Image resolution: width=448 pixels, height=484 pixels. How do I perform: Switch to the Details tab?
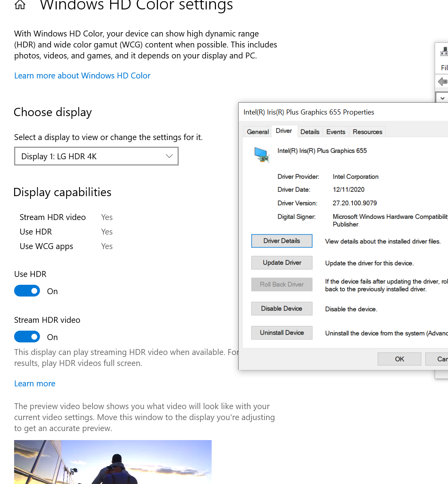(x=310, y=132)
